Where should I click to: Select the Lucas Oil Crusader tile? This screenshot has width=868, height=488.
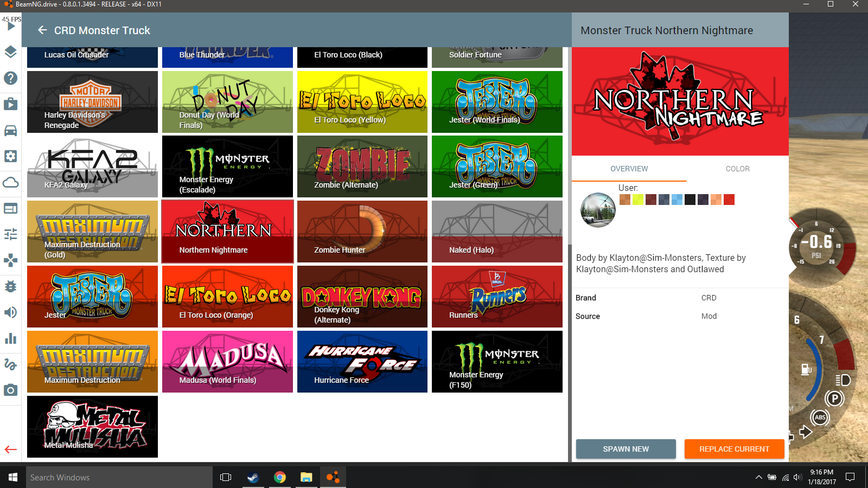click(x=92, y=57)
